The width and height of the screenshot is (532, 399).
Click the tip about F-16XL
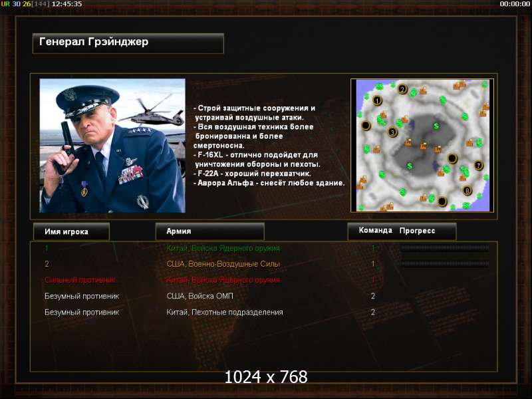pos(257,160)
